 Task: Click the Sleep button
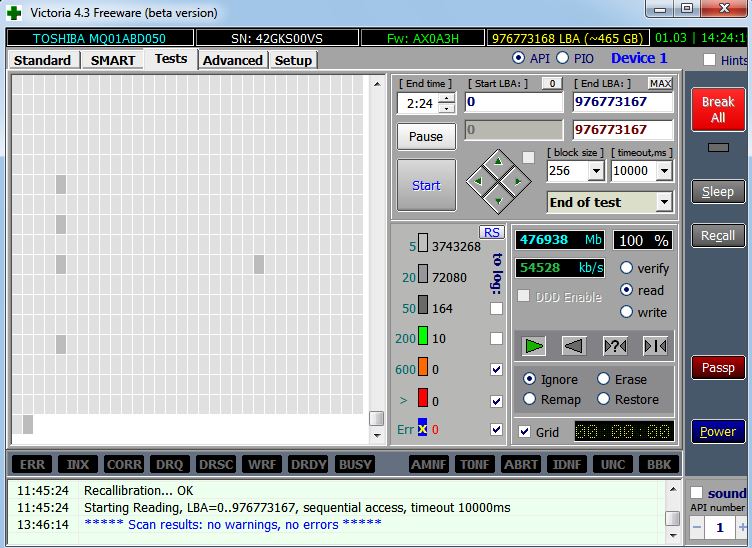pos(717,192)
